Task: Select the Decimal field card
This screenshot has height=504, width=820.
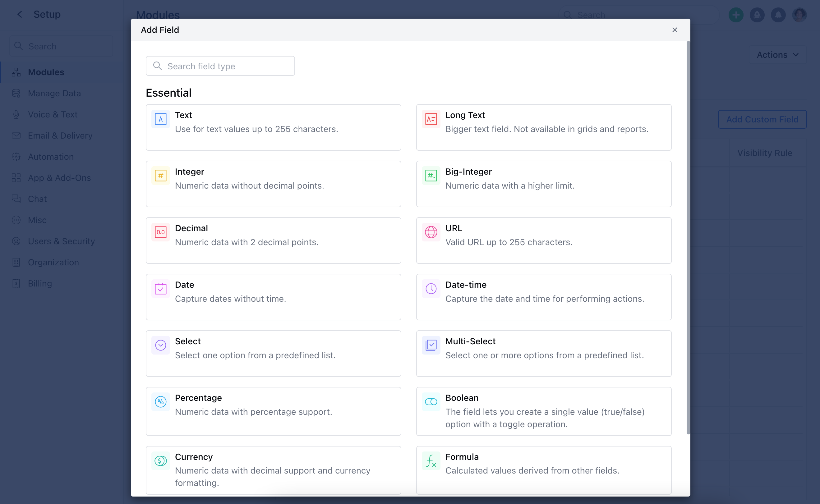Action: coord(273,240)
